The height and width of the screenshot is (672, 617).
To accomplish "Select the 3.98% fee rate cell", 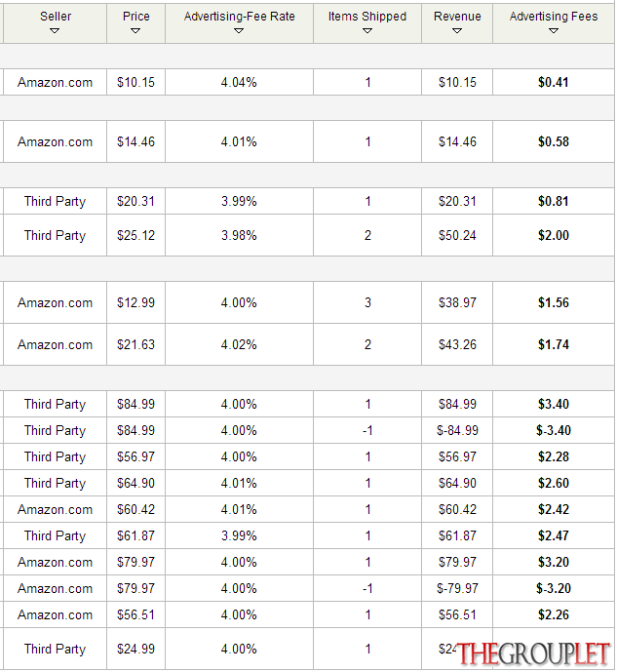I will [x=239, y=235].
